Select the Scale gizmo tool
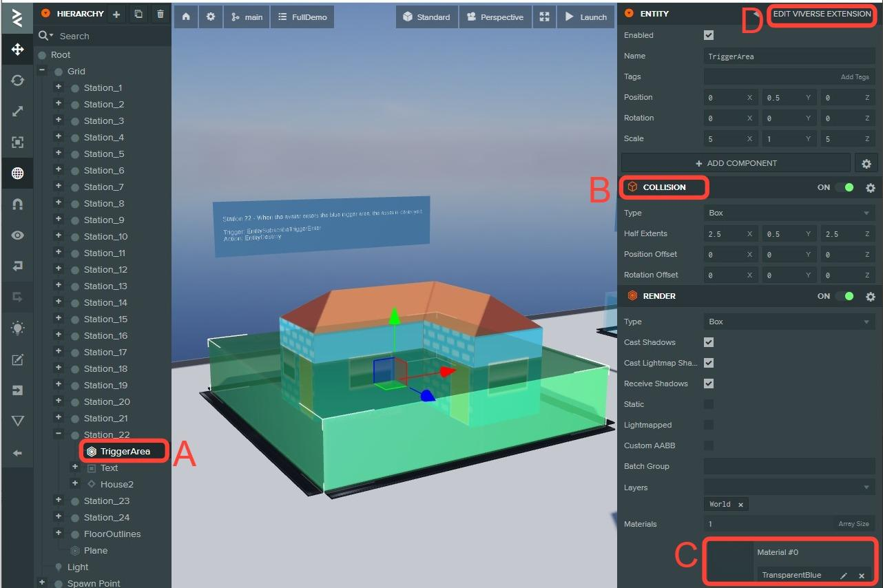The image size is (883, 588). tap(18, 112)
